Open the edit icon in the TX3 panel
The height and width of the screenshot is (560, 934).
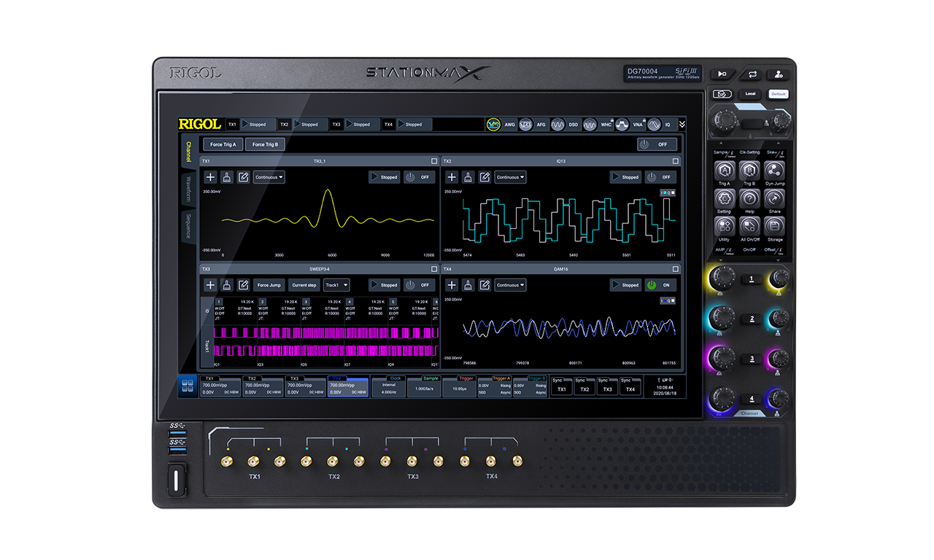[x=244, y=285]
